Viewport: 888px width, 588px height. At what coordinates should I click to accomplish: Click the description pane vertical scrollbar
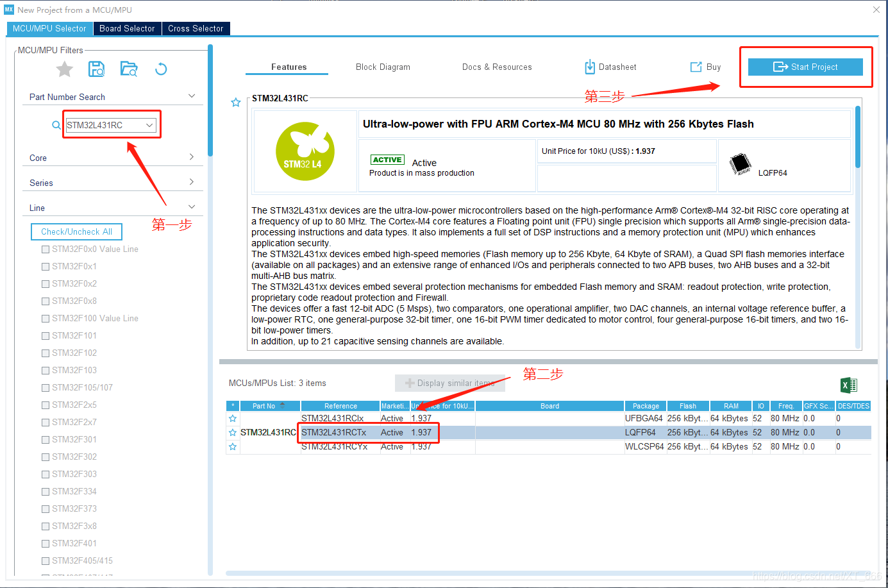[857, 136]
